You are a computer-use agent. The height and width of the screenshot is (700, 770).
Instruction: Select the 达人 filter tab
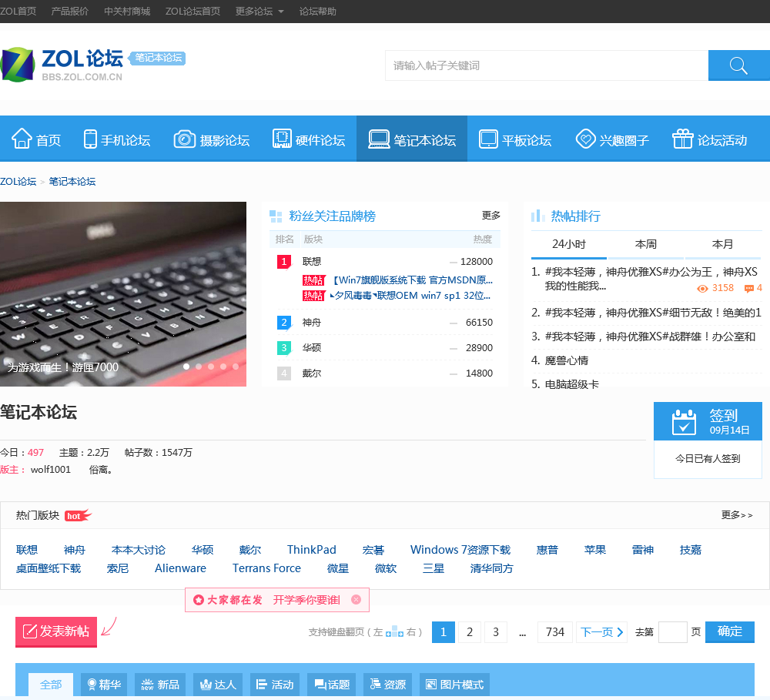218,685
